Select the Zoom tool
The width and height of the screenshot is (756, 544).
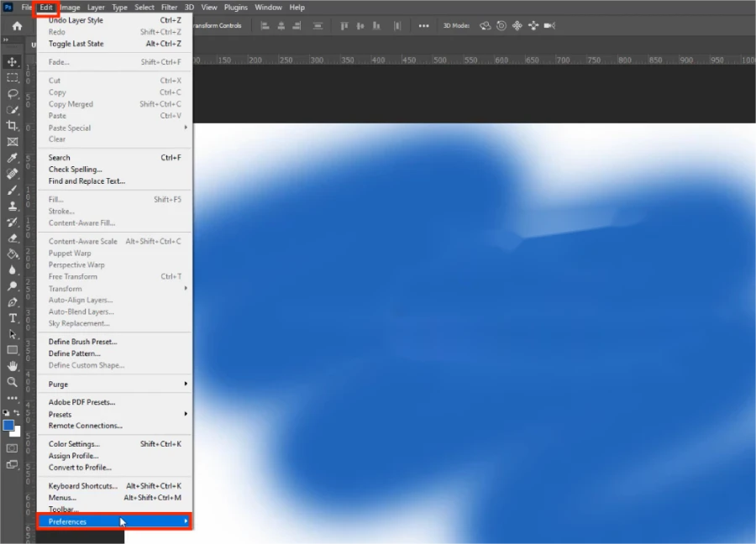[x=12, y=382]
